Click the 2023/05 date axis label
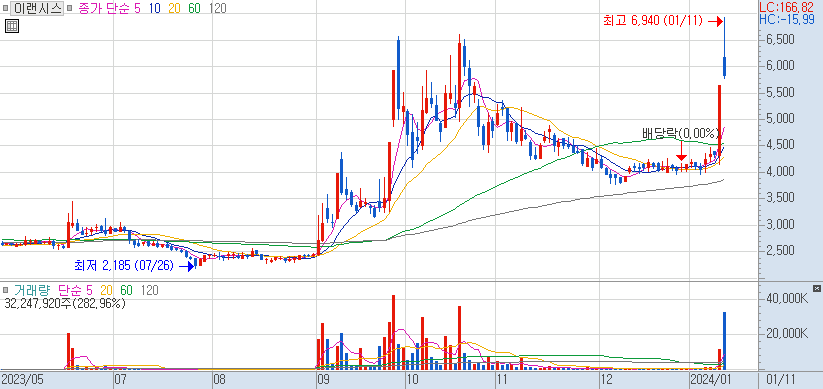Image resolution: width=823 pixels, height=389 pixels. click(x=22, y=380)
